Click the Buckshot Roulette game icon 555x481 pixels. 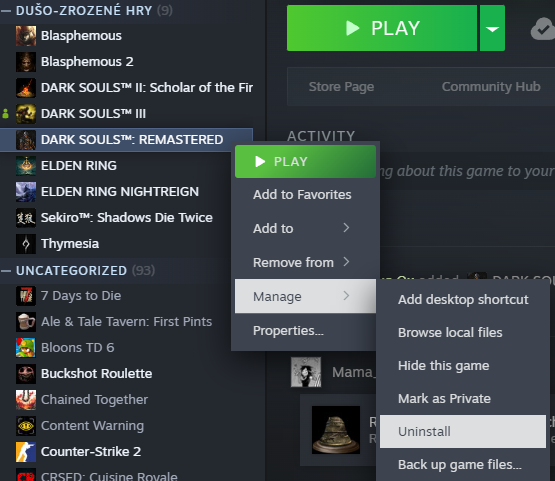point(26,374)
